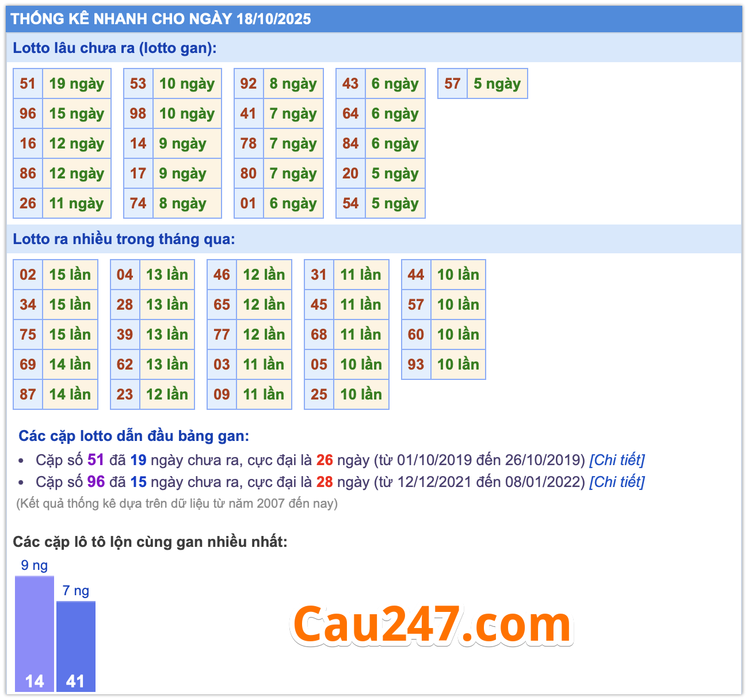Select lotto 26 with 11 ngày gan
This screenshot has width=748, height=700.
pos(27,203)
